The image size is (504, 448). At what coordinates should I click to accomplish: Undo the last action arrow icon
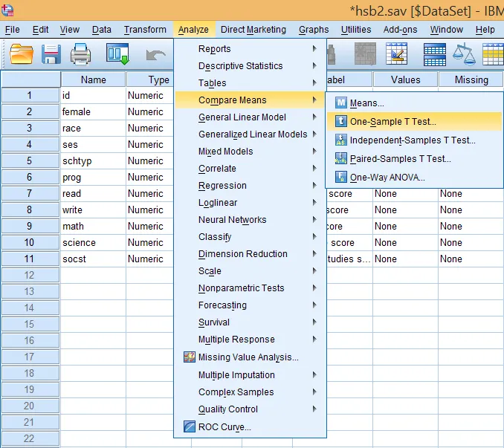coord(155,54)
